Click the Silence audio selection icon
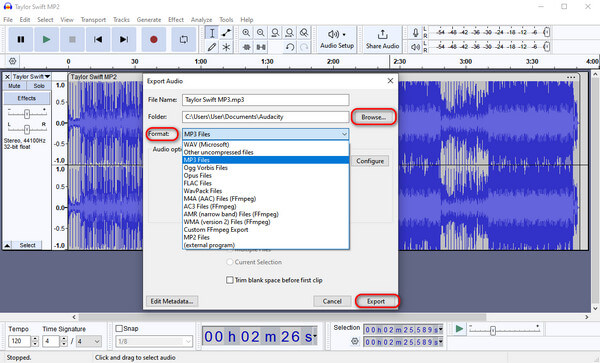This screenshot has height=363, width=600. [x=261, y=47]
